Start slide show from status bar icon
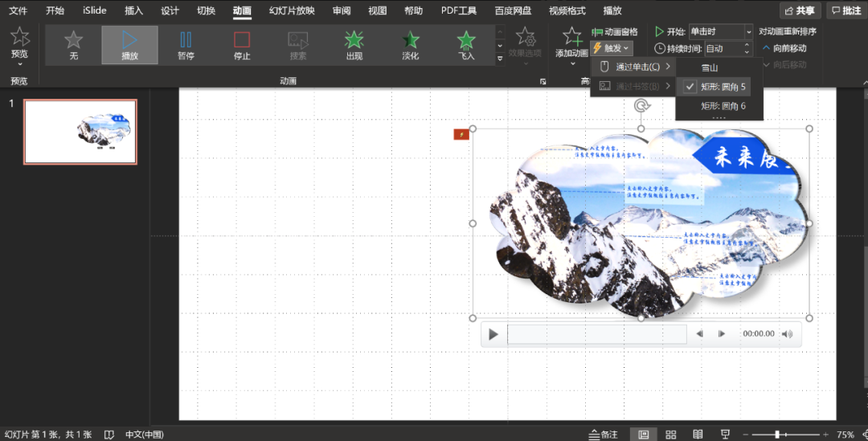868x441 pixels. click(x=725, y=435)
